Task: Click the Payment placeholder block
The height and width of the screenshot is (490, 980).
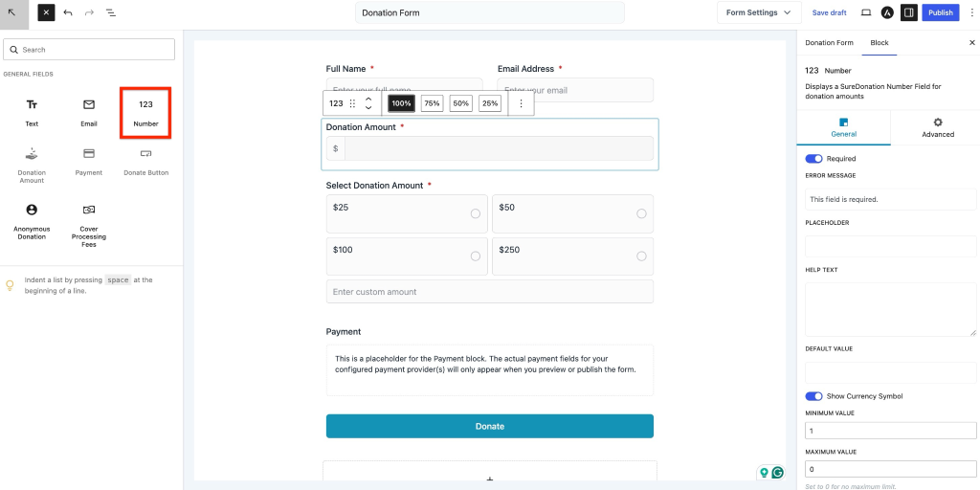Action: coord(490,370)
